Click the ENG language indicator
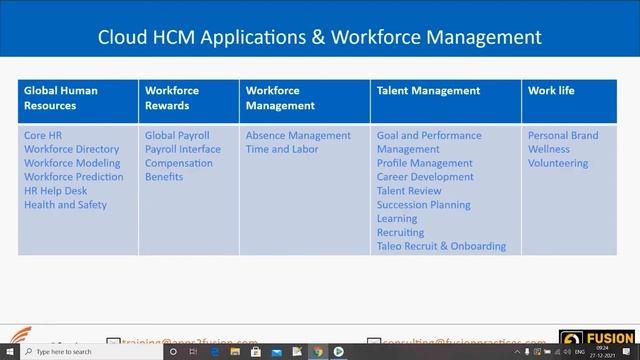Screen dimensions: 640x360 pyautogui.click(x=580, y=351)
